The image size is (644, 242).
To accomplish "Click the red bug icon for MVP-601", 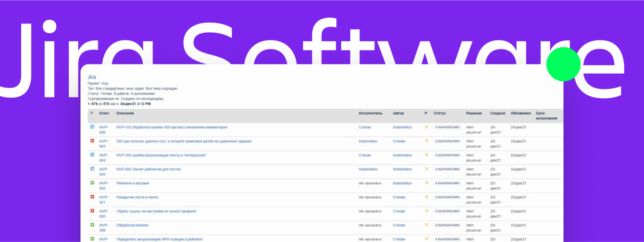I will pyautogui.click(x=92, y=197).
